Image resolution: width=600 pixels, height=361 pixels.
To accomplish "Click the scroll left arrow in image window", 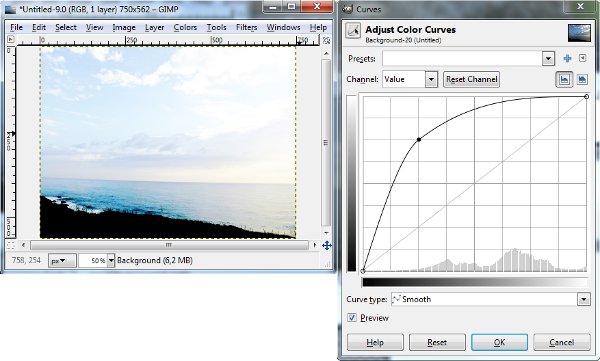I will click(x=23, y=245).
